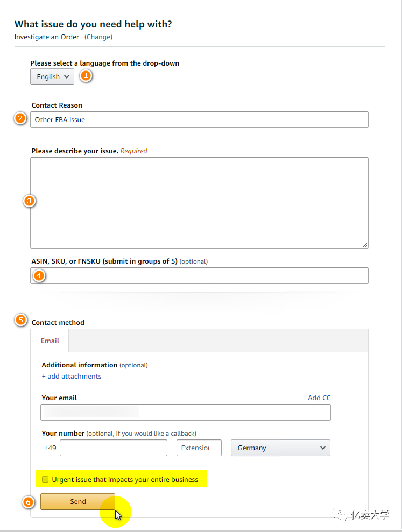402x532 pixels.
Task: Click the orange step 5 marker
Action: coord(20,320)
